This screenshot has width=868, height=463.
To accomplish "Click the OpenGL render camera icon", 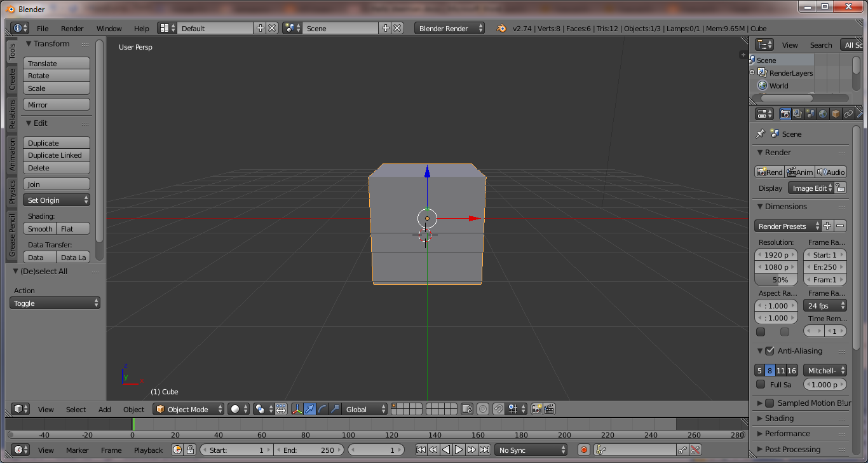I will pyautogui.click(x=537, y=409).
